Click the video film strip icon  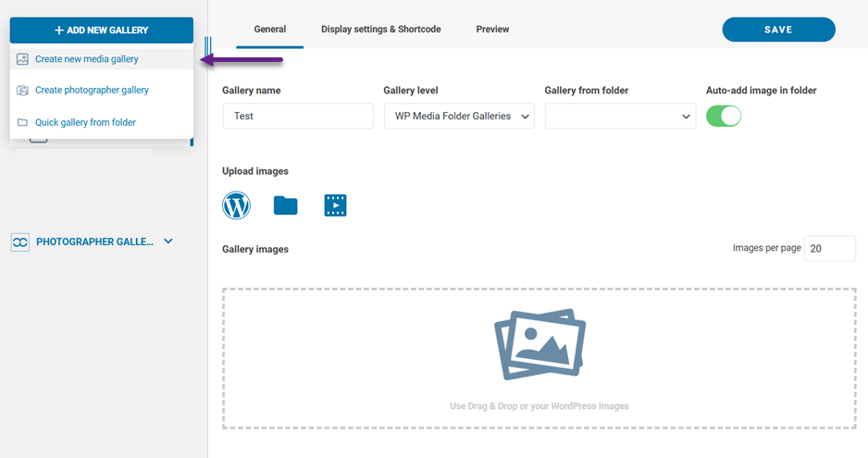[x=335, y=205]
